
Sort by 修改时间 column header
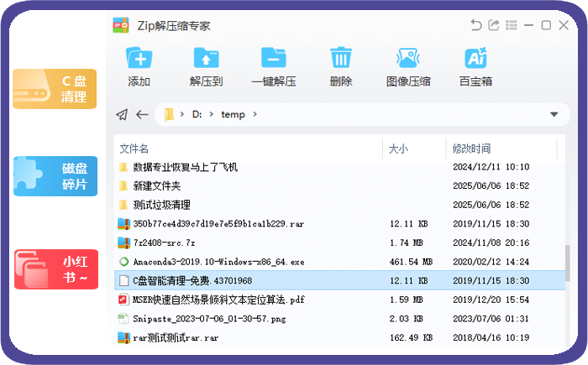pyautogui.click(x=471, y=149)
